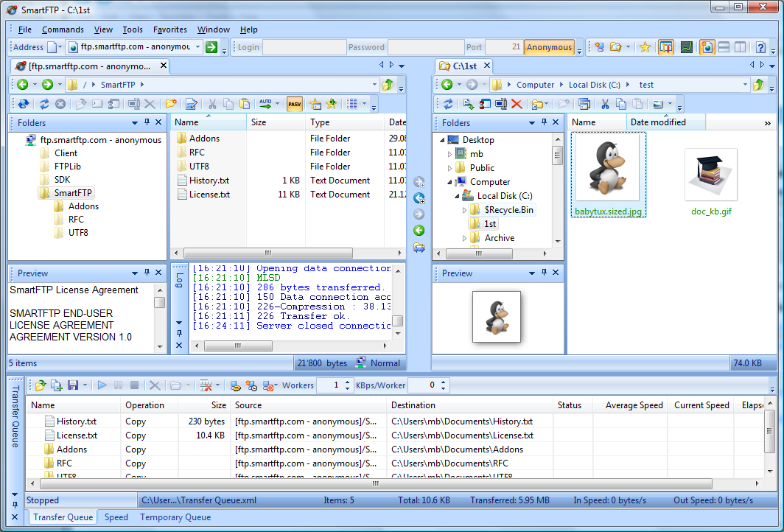Click the Save queue floppy disk icon

73,385
